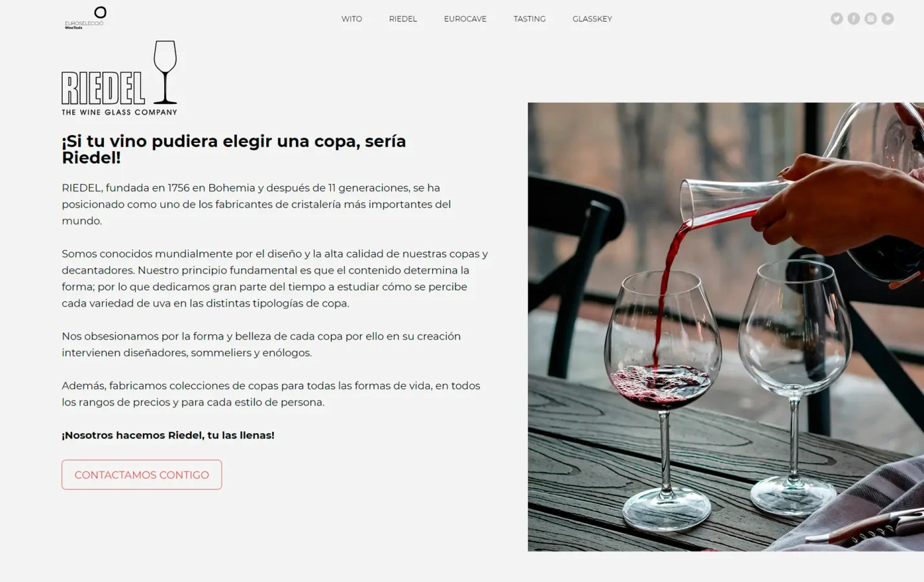Click the "Nos obsesionamos por la forma" paragraph
924x582 pixels.
261,344
